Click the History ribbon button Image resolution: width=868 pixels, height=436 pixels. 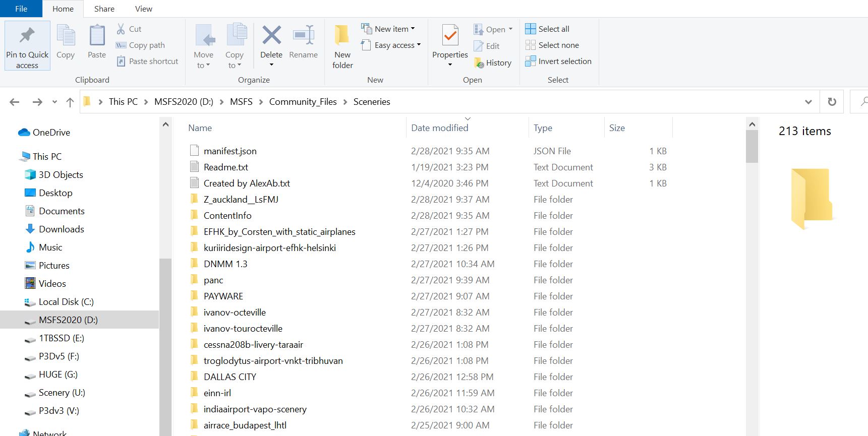(x=493, y=63)
